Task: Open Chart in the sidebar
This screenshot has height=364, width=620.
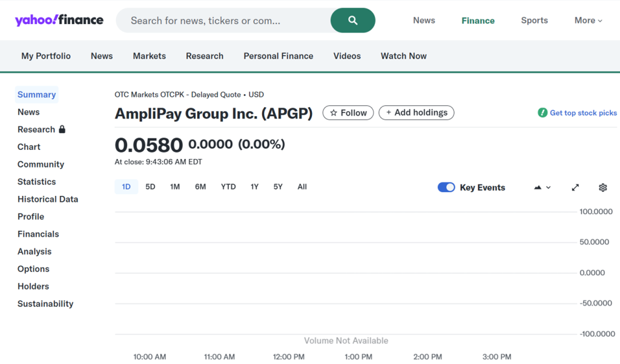Action: (x=29, y=147)
